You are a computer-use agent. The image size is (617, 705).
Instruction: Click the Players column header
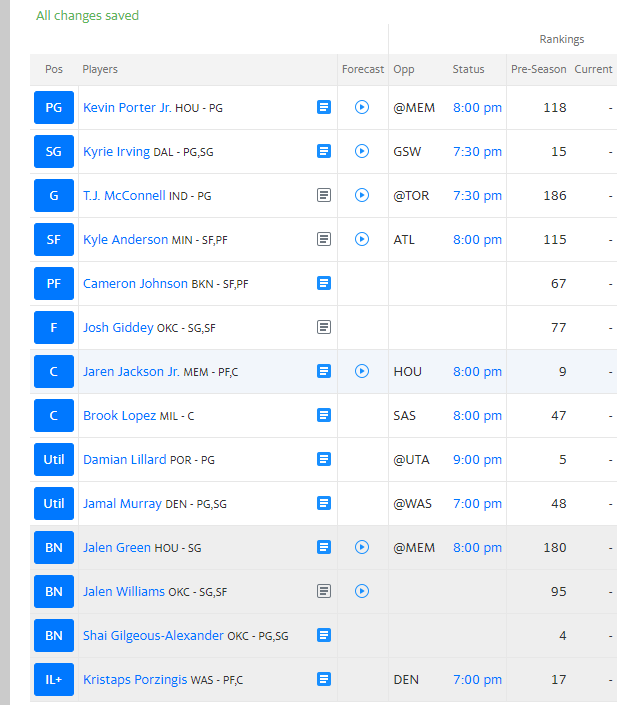[100, 69]
